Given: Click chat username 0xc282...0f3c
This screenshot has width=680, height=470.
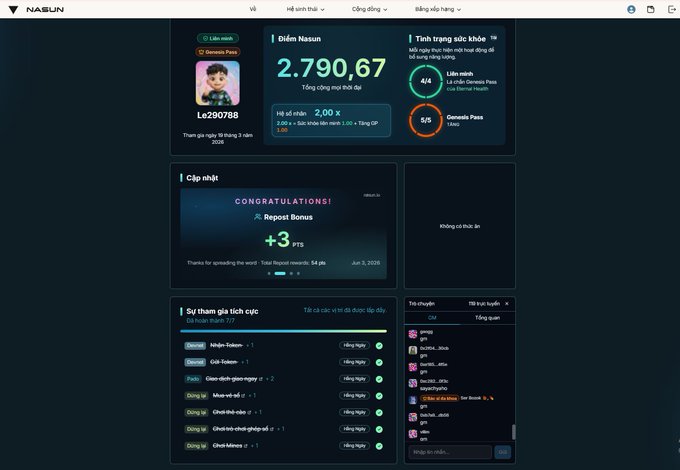Looking at the screenshot, I should (434, 381).
